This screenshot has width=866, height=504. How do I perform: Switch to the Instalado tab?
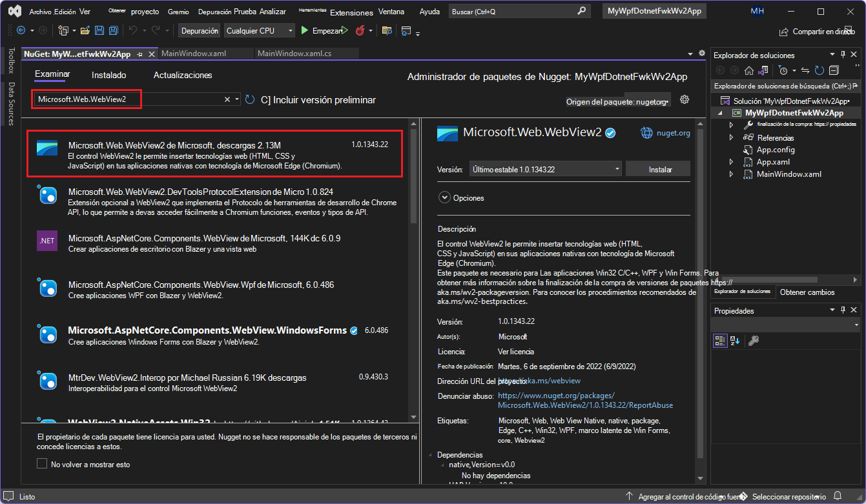click(108, 75)
